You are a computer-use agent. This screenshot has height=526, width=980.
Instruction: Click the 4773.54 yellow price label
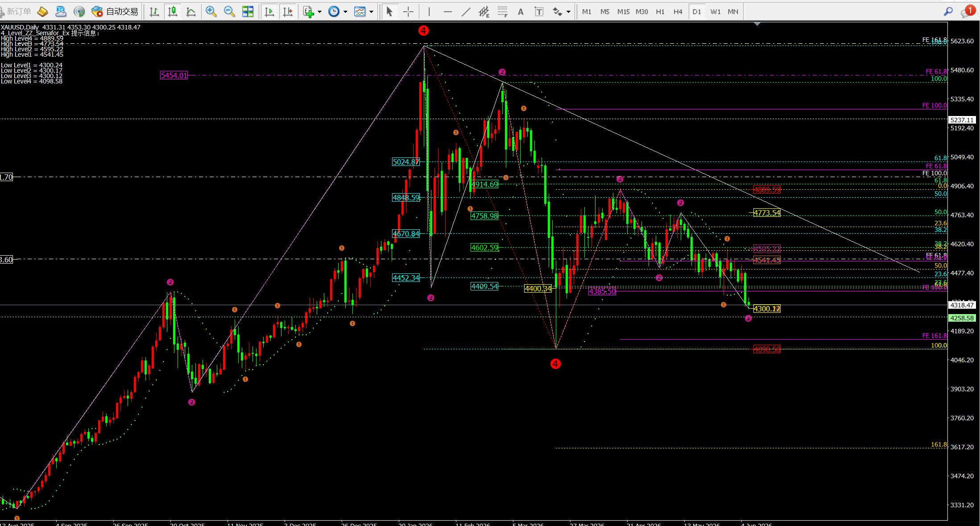767,213
